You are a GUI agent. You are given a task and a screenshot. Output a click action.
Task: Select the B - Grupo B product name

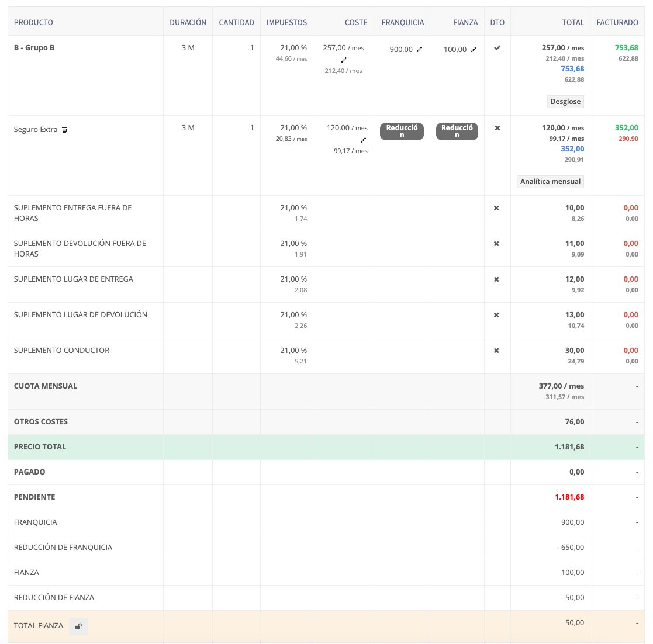coord(34,47)
